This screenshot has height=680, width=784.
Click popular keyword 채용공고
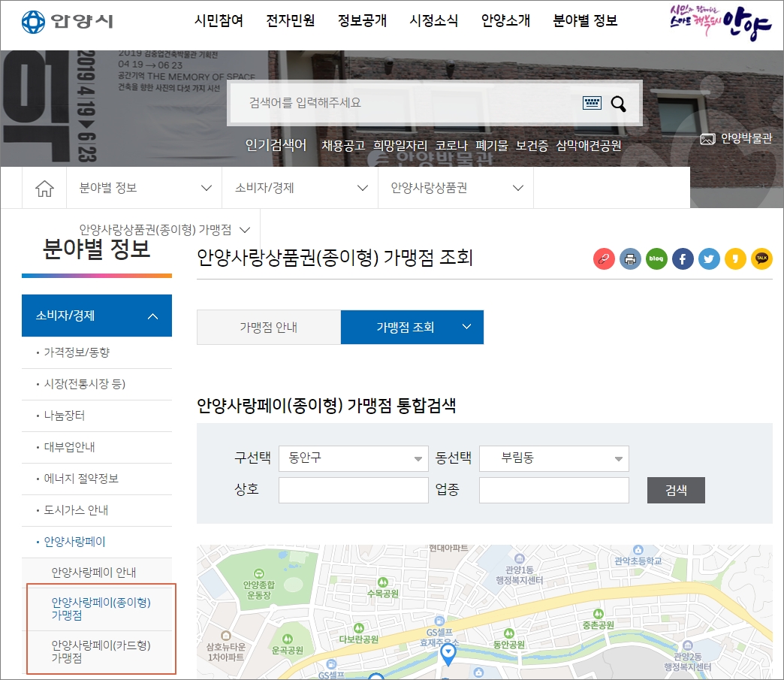coord(343,146)
